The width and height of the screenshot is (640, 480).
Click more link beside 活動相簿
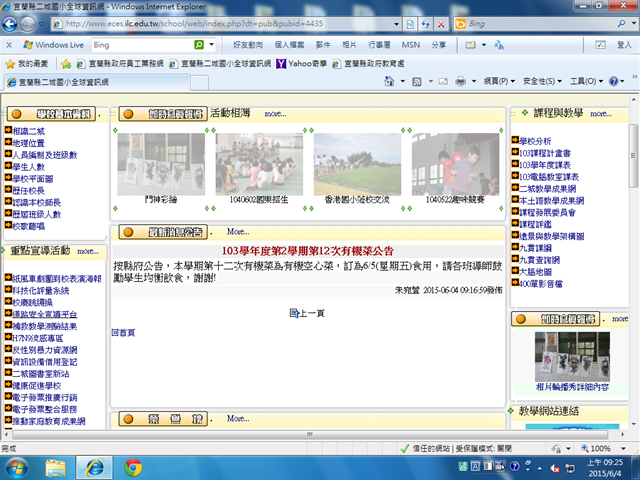tap(276, 114)
